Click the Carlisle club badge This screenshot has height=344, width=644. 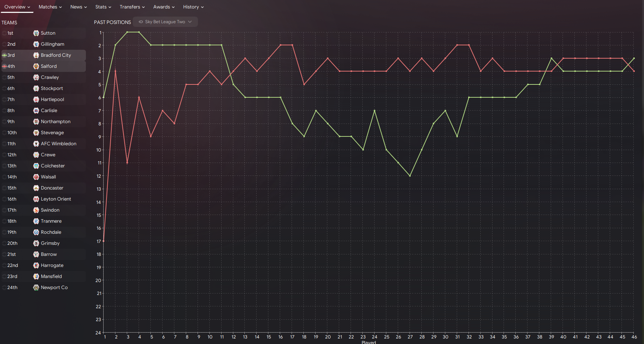pos(36,111)
